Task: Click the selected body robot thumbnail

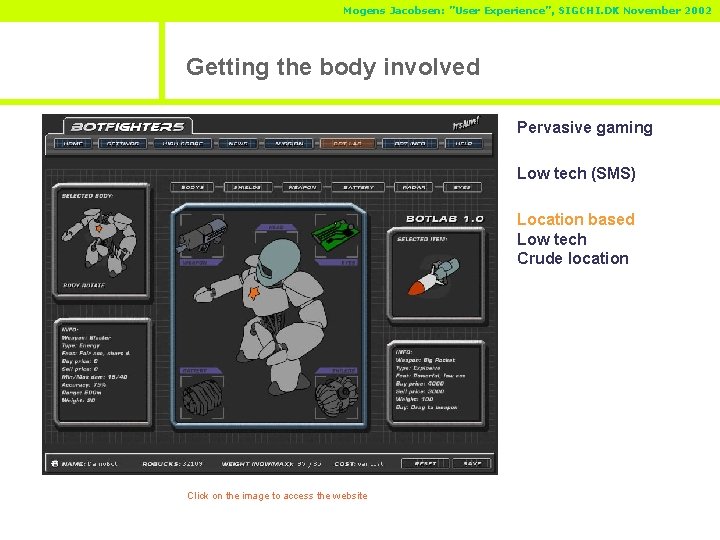Action: 99,242
